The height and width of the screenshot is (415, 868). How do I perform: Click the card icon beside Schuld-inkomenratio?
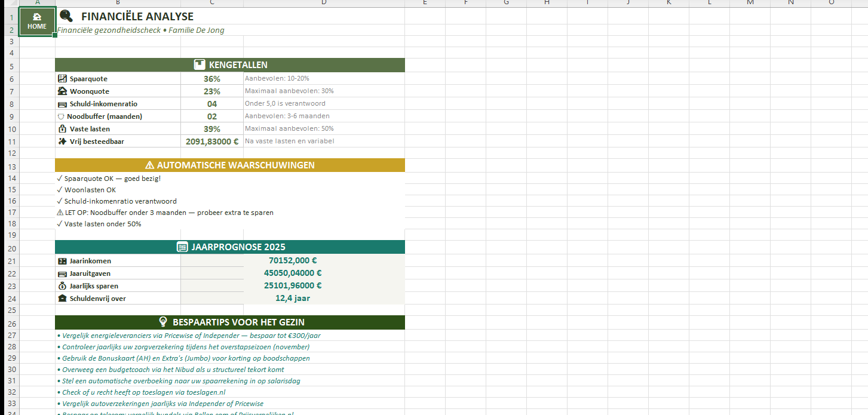[x=62, y=104]
